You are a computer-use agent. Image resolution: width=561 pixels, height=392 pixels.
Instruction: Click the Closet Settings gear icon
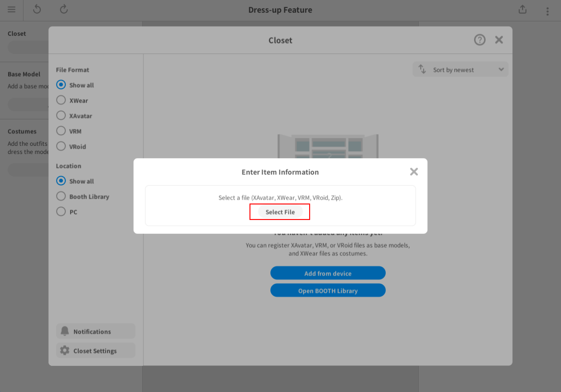point(65,350)
